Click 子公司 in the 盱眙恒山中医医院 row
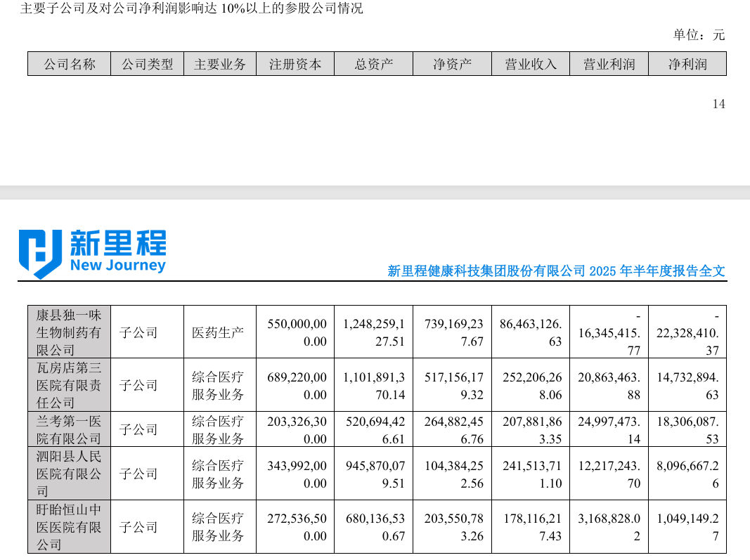The width and height of the screenshot is (750, 560). tap(138, 527)
